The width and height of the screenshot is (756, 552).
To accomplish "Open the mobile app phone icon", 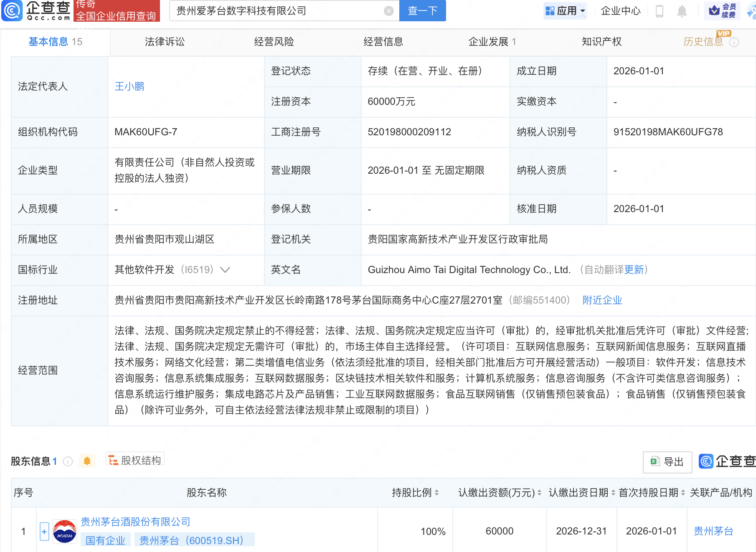I will coord(660,11).
